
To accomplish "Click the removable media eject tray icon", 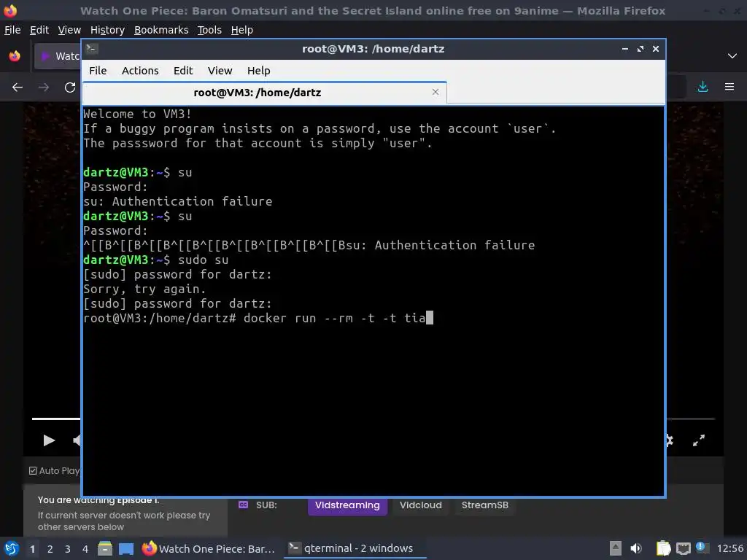I will pyautogui.click(x=616, y=548).
